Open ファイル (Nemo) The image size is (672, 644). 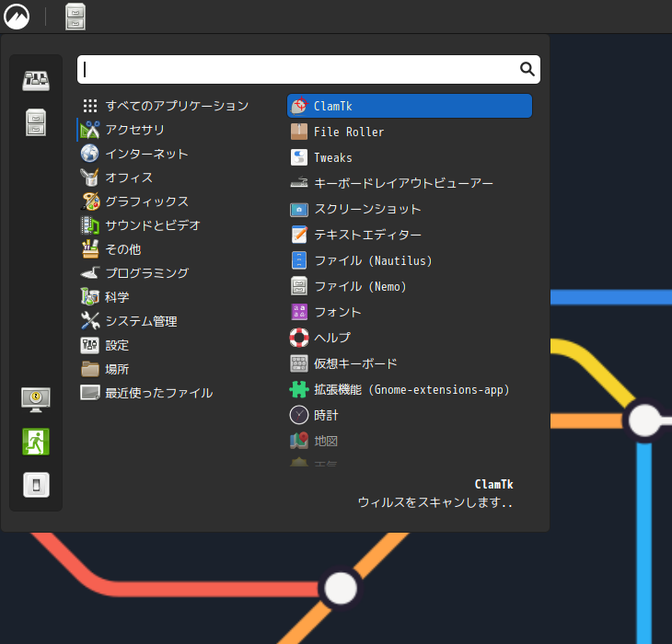(410, 286)
